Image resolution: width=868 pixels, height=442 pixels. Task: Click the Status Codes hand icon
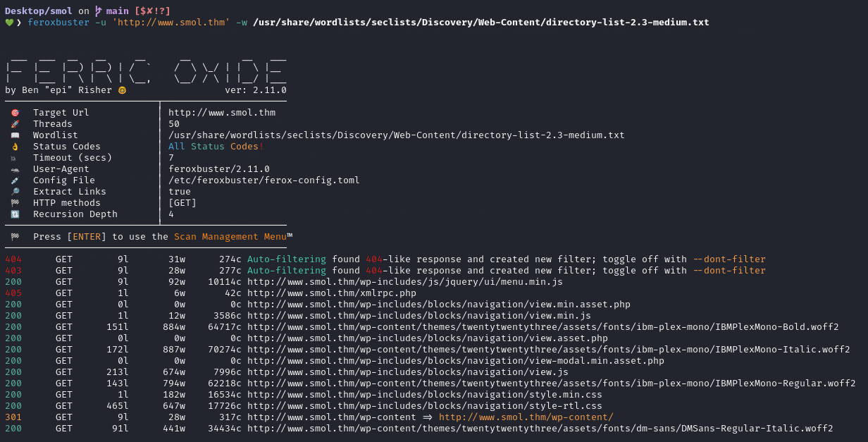[x=15, y=147]
